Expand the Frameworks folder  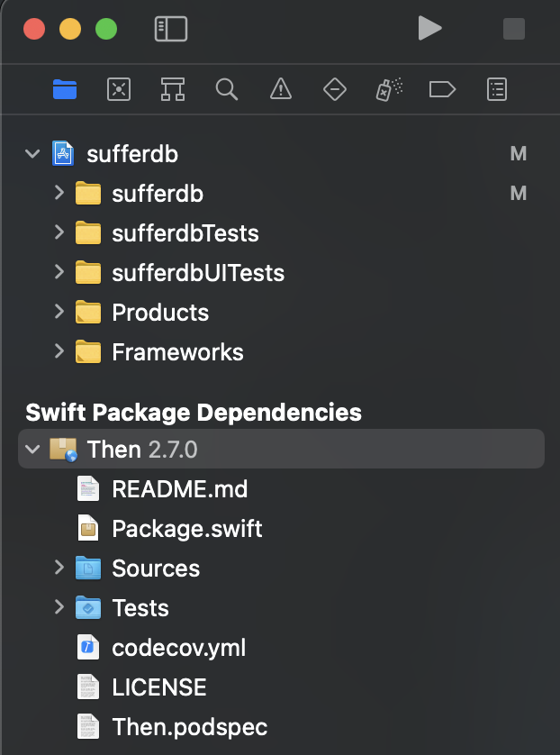(59, 351)
